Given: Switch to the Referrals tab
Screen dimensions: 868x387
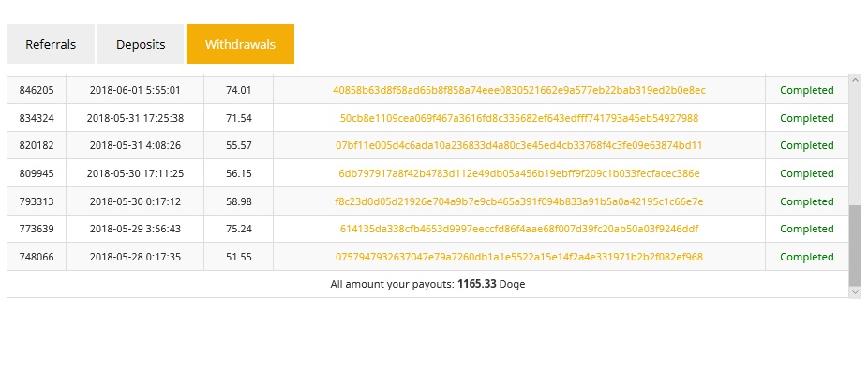Looking at the screenshot, I should point(51,44).
